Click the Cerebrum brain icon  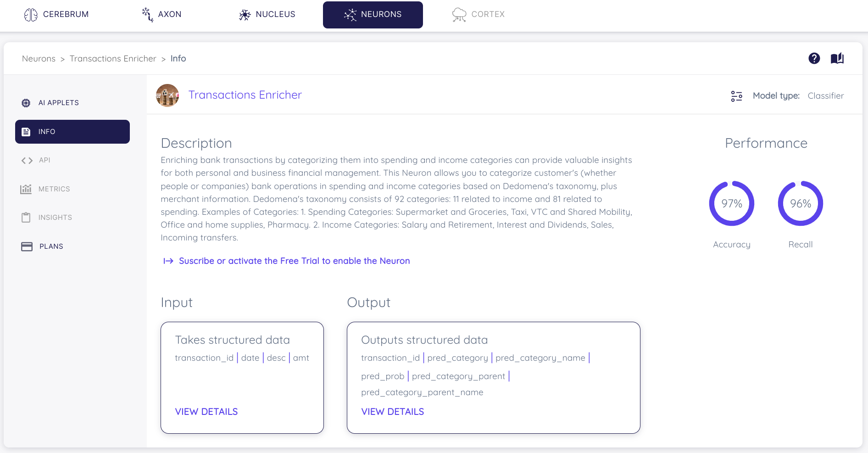pos(31,15)
